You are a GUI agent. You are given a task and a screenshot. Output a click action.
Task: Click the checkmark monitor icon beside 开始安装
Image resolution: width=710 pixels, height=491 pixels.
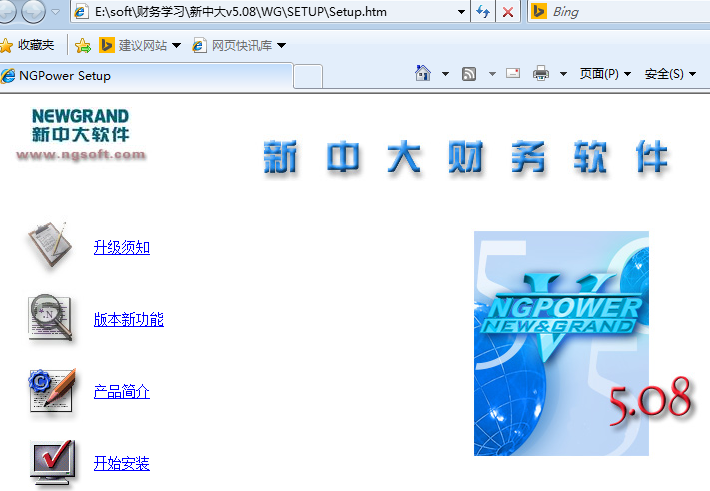point(53,463)
